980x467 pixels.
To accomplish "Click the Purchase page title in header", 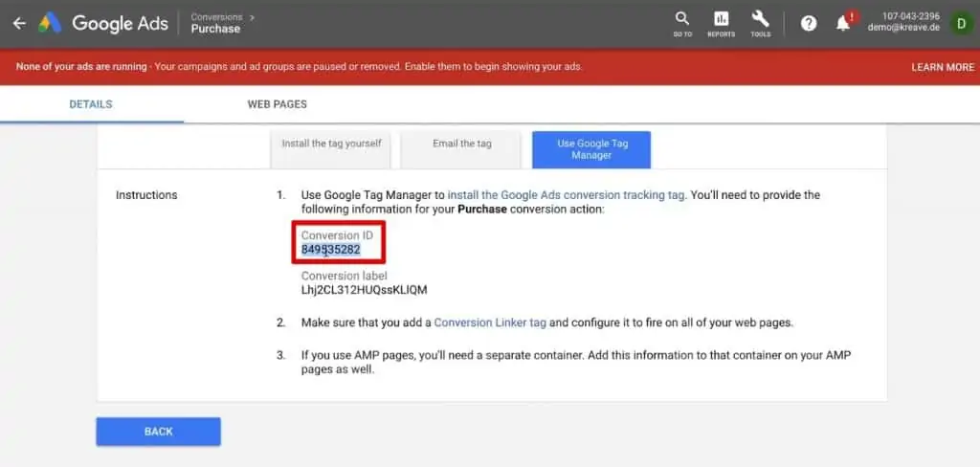I will pos(215,29).
